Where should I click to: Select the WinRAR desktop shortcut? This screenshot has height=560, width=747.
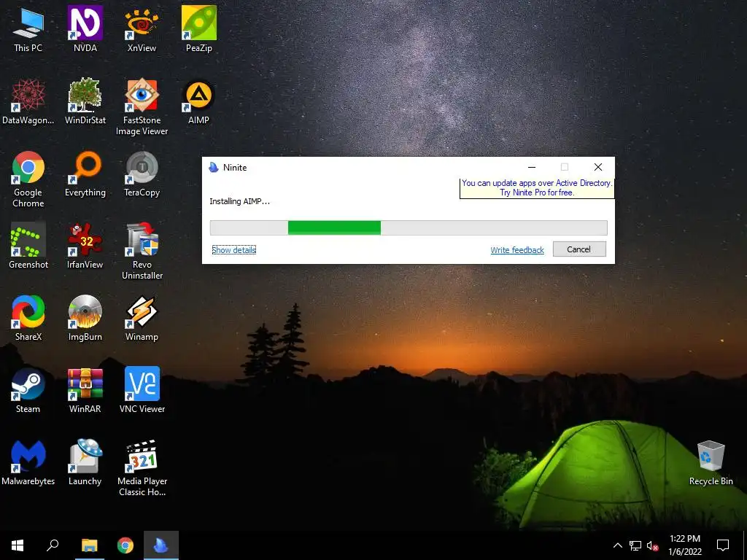[x=85, y=391]
